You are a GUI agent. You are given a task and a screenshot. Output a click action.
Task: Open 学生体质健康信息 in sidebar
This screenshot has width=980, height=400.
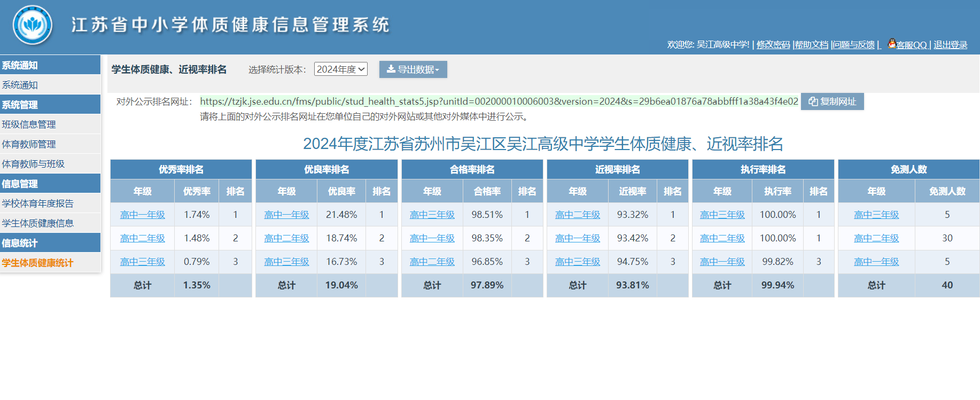(x=50, y=223)
